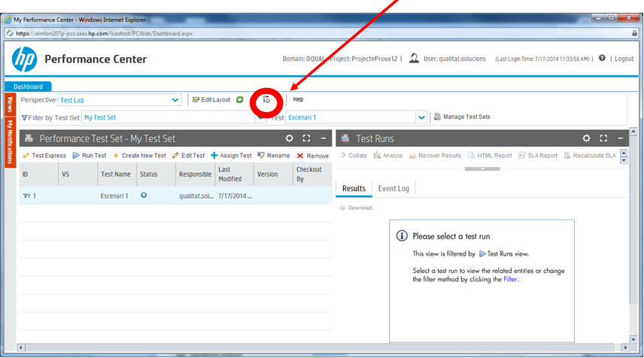Screen dimensions: 644x358
Task: Click the 7/17/2014 last modified cell
Action: tap(235, 196)
